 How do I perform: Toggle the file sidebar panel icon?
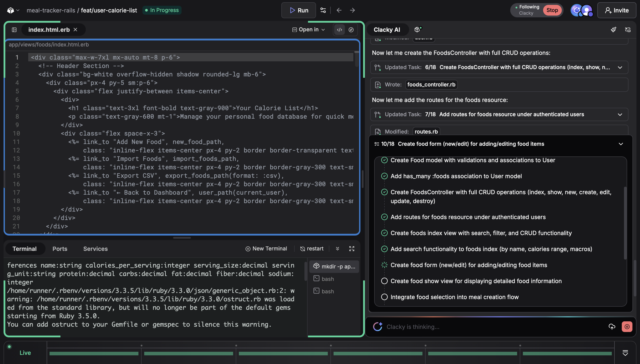(x=14, y=30)
